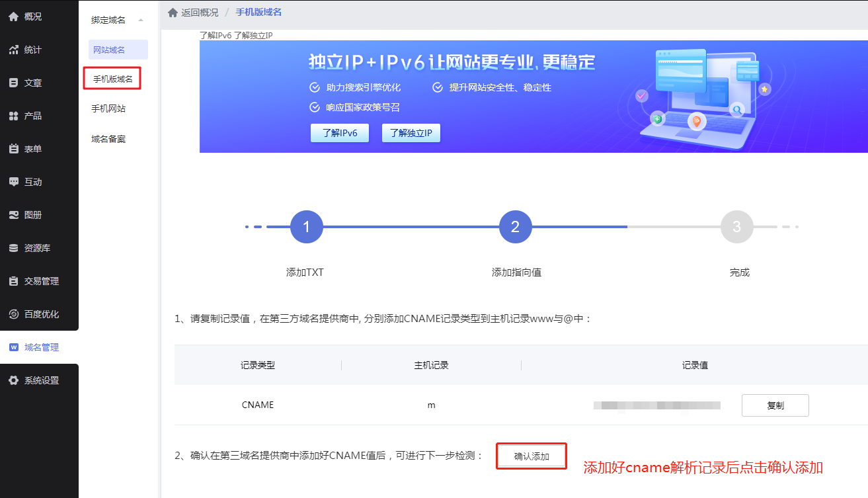Click the 百度优化 target icon

(x=13, y=314)
